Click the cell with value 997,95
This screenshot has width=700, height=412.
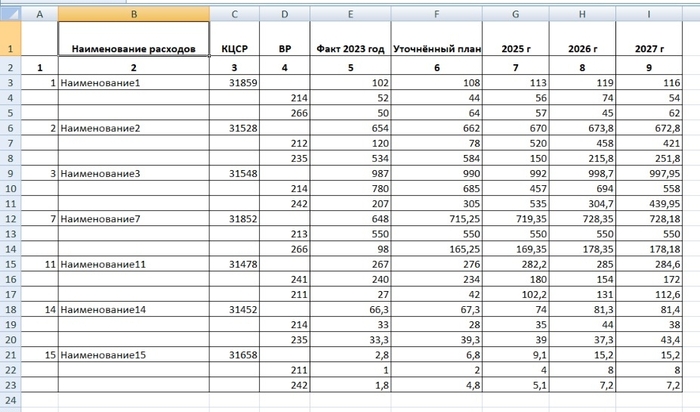tap(649, 173)
